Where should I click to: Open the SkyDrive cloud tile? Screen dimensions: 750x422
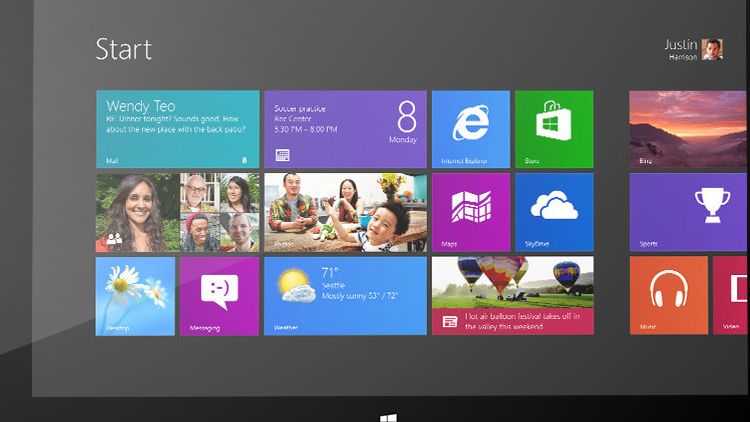554,212
